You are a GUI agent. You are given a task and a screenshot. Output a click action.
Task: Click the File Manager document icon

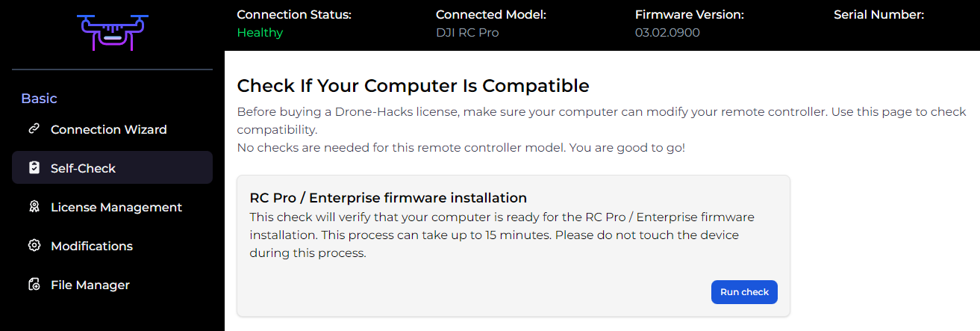click(x=34, y=285)
